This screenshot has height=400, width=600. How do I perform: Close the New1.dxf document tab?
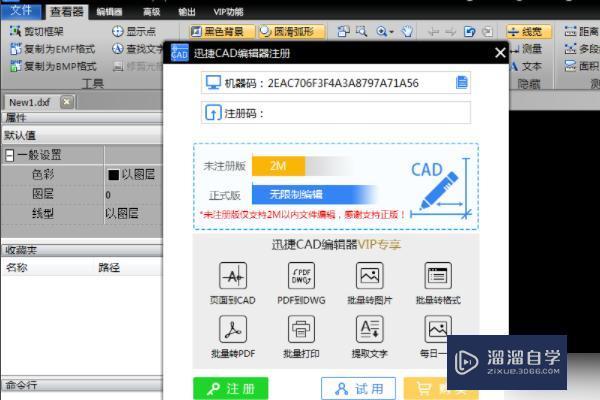(67, 102)
